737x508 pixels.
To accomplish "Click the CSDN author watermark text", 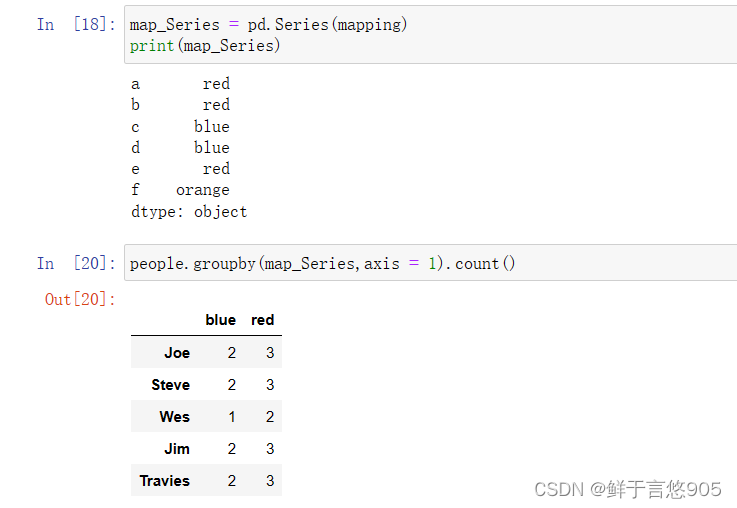I will click(x=627, y=489).
